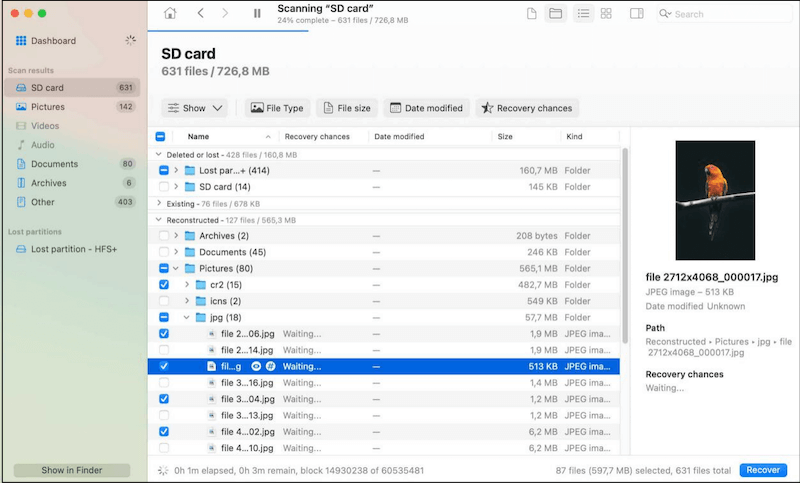Go to the Home icon in toolbar
800x483 pixels.
[x=170, y=13]
